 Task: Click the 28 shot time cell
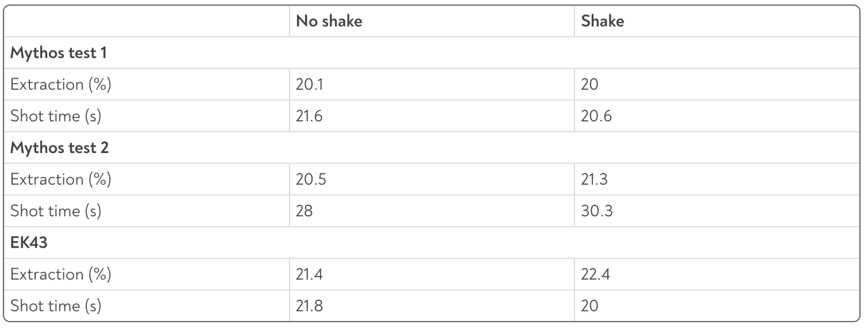click(x=304, y=211)
